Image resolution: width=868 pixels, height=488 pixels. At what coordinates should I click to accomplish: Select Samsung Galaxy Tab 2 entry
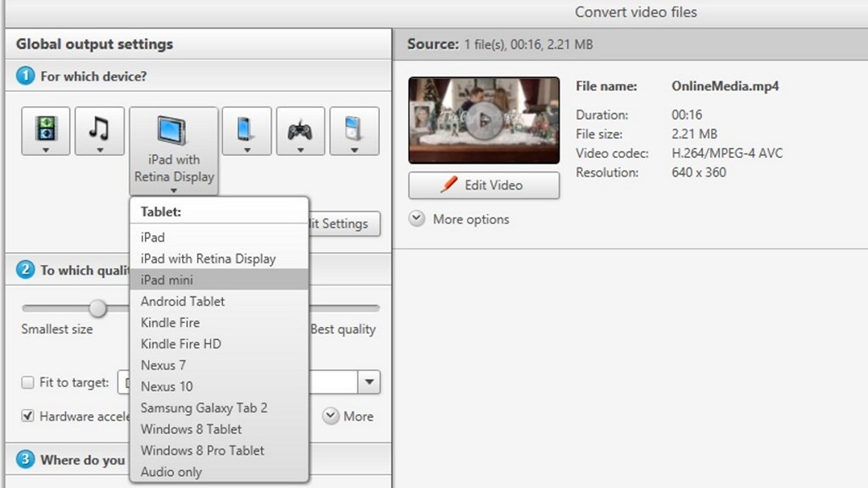(x=219, y=408)
